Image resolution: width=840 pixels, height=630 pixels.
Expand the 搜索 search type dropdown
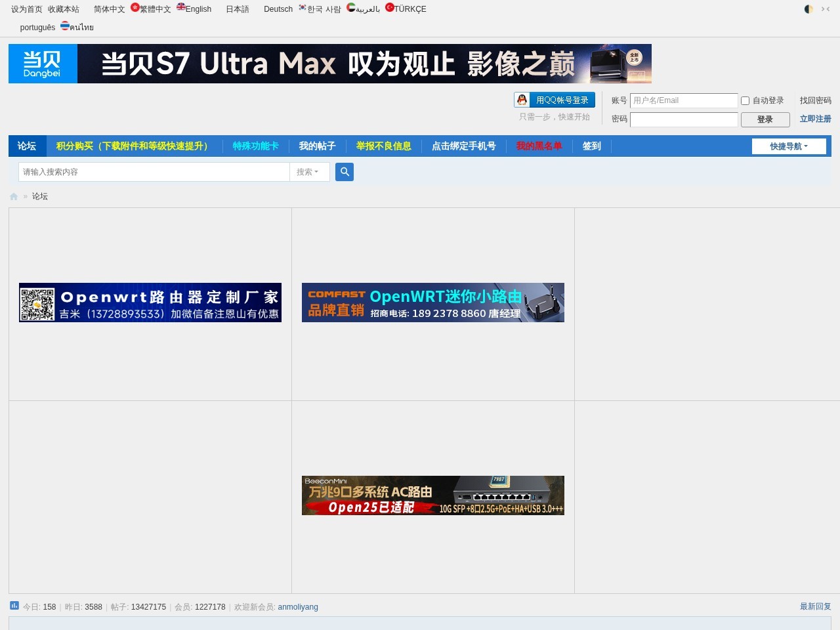click(x=307, y=172)
